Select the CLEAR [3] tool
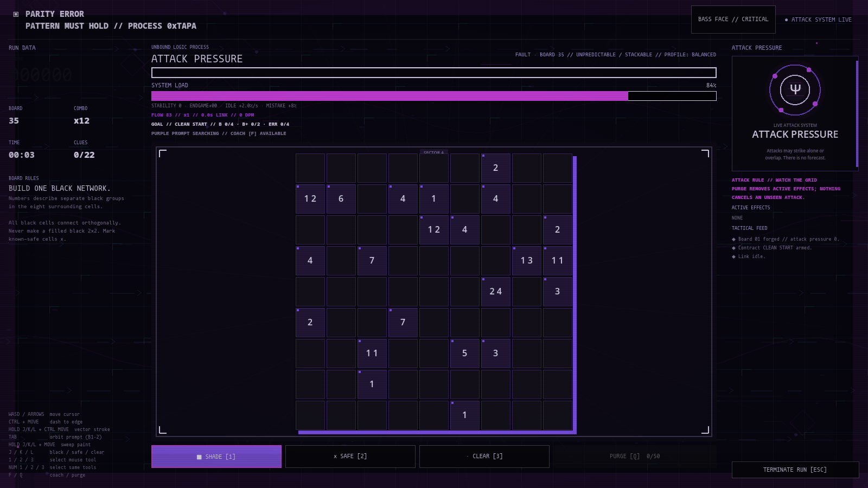868x488 pixels. [x=484, y=457]
